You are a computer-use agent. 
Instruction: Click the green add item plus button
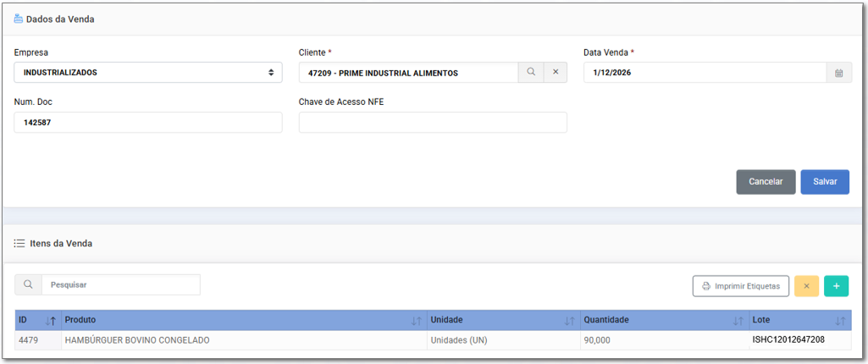(836, 286)
